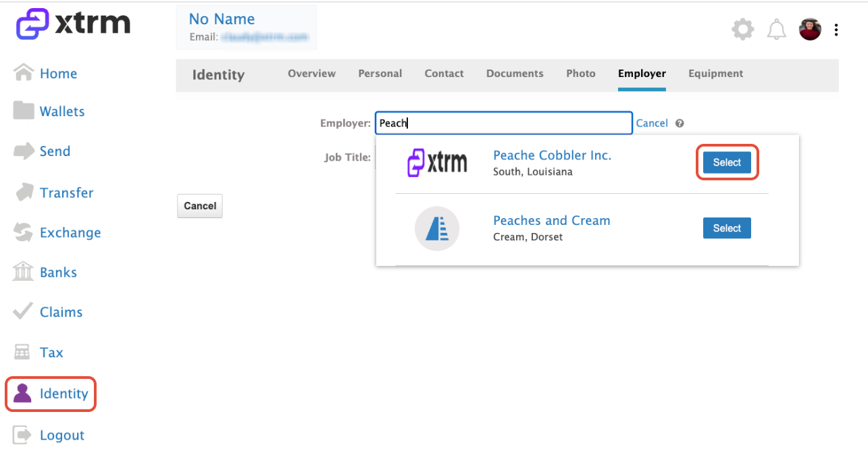The image size is (868, 466).
Task: Open settings with the gear icon
Action: (x=743, y=29)
